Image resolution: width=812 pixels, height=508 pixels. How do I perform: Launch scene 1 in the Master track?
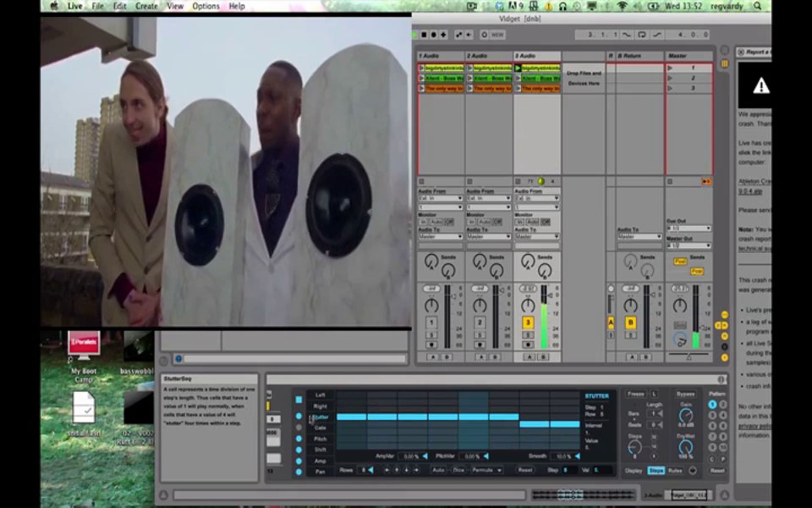tap(670, 68)
